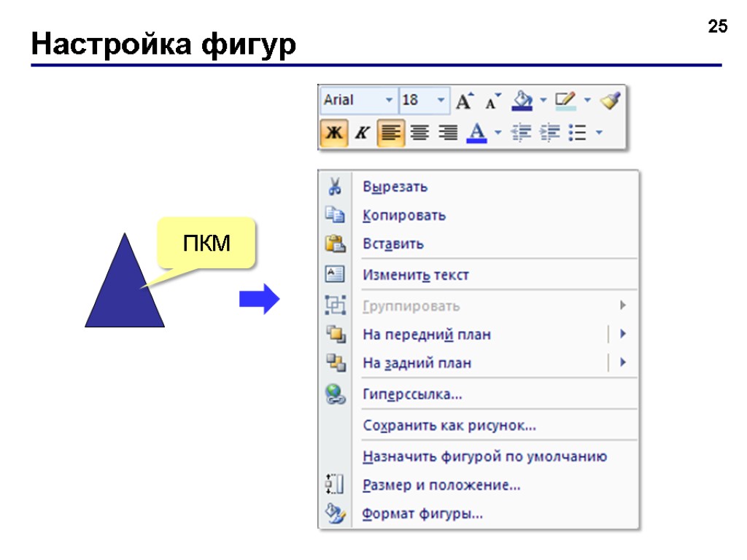The image size is (747, 560).
Task: Increase the list indent level
Action: [x=550, y=133]
